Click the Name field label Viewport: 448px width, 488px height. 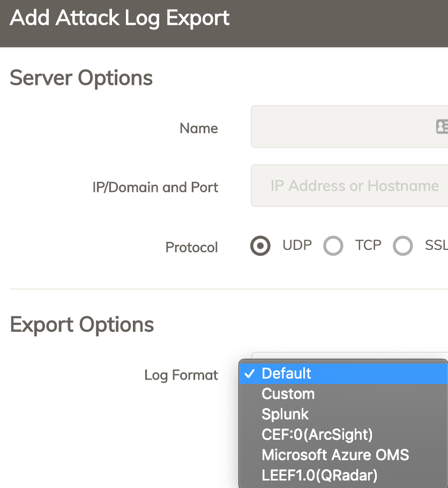click(x=199, y=129)
